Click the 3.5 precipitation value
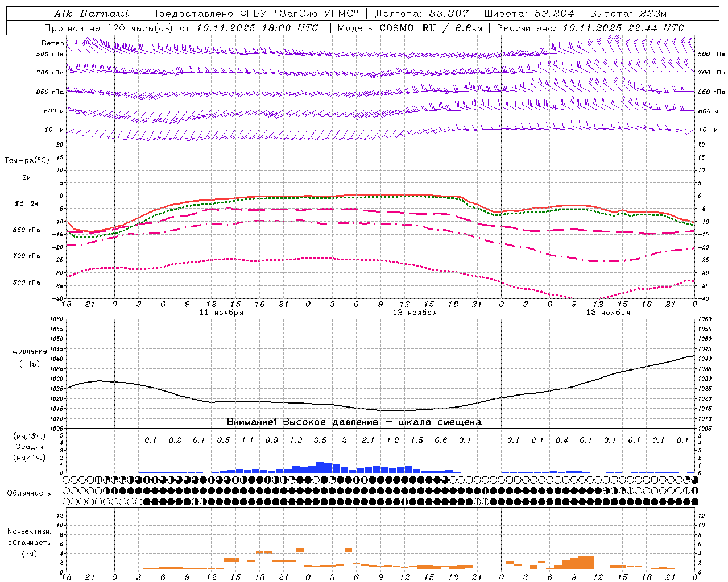The image size is (728, 582). pos(320,440)
